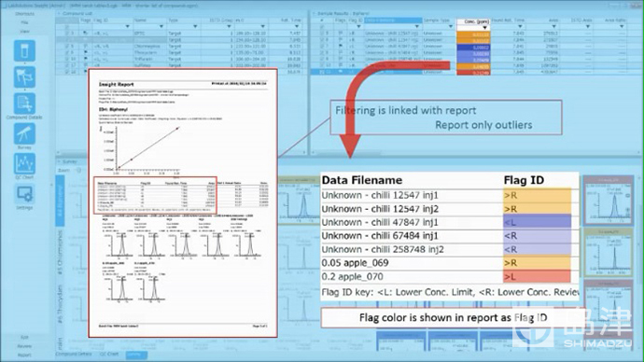Click flag icon in Thiocyclam compound row

click(86, 52)
